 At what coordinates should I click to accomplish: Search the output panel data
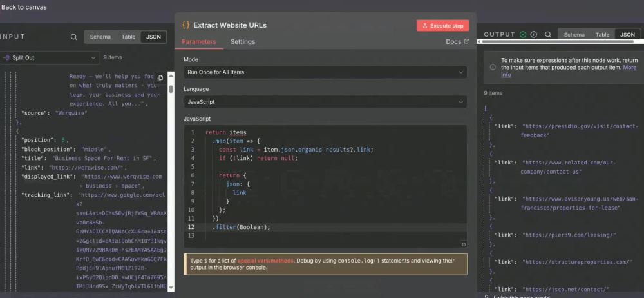(548, 35)
